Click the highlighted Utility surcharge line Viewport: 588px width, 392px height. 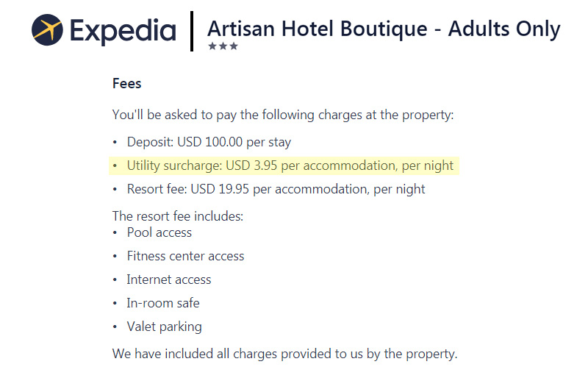(x=284, y=165)
